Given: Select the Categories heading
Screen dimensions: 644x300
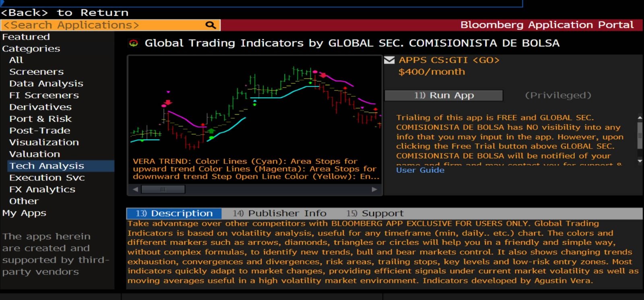Looking at the screenshot, I should 31,49.
